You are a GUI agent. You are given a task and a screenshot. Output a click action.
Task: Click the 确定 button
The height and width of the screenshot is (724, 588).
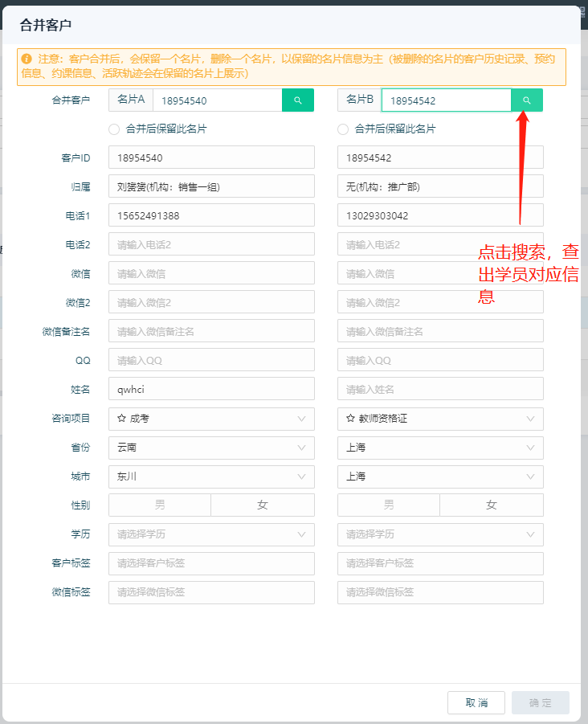point(541,703)
